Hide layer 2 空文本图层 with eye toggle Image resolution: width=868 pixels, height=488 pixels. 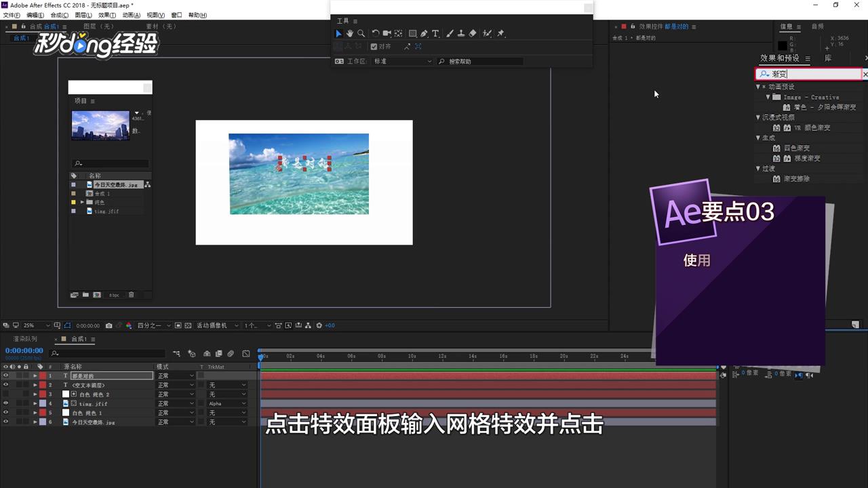pyautogui.click(x=5, y=385)
